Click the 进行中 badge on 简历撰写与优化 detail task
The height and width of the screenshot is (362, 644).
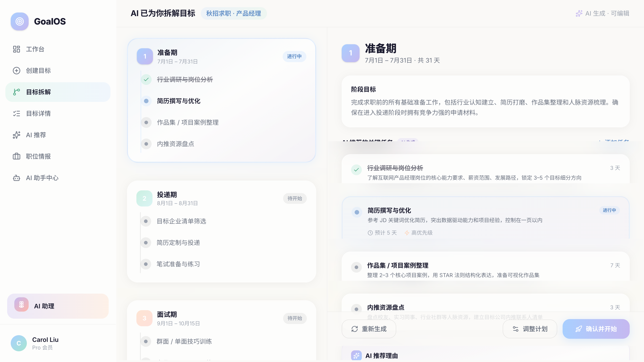609,210
